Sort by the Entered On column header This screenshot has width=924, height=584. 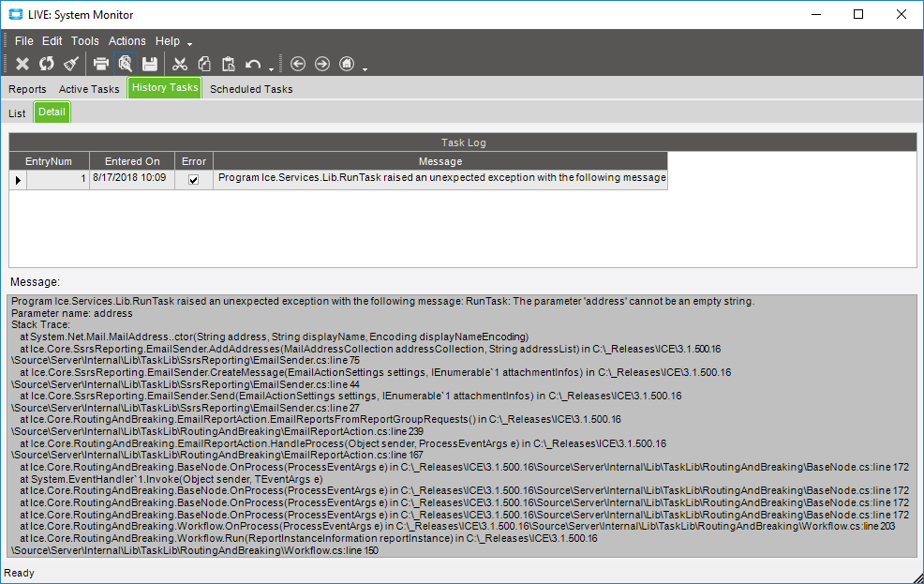click(132, 161)
